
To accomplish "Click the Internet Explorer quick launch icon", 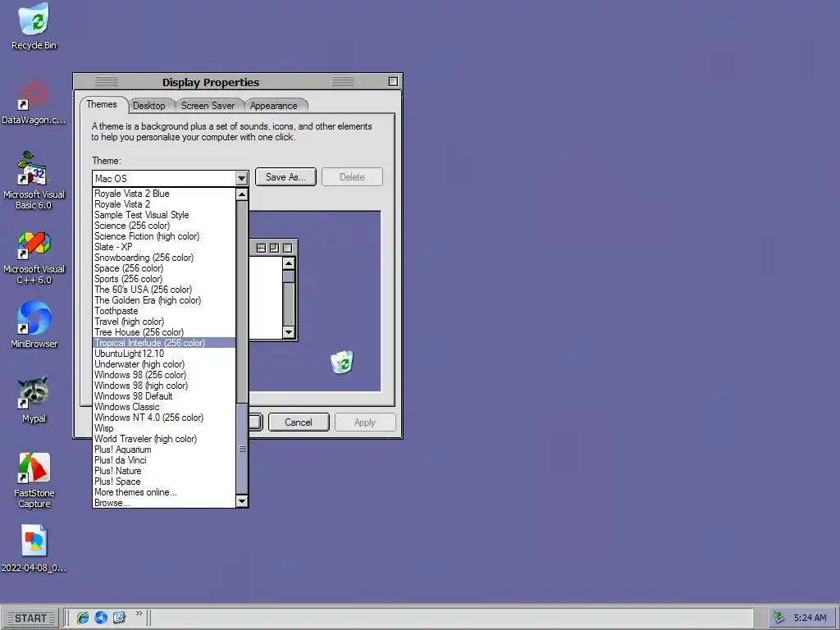I will (83, 618).
